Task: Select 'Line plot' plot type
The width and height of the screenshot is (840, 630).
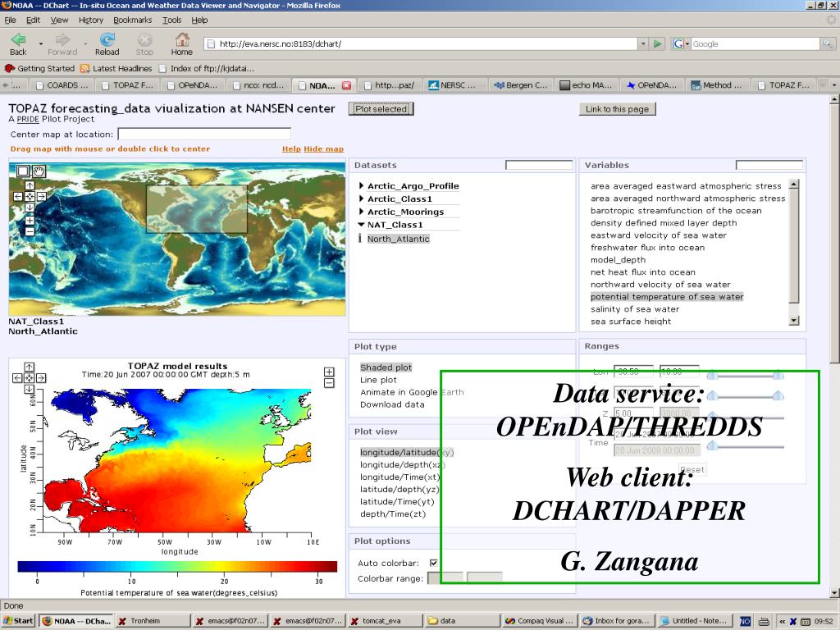Action: point(378,380)
